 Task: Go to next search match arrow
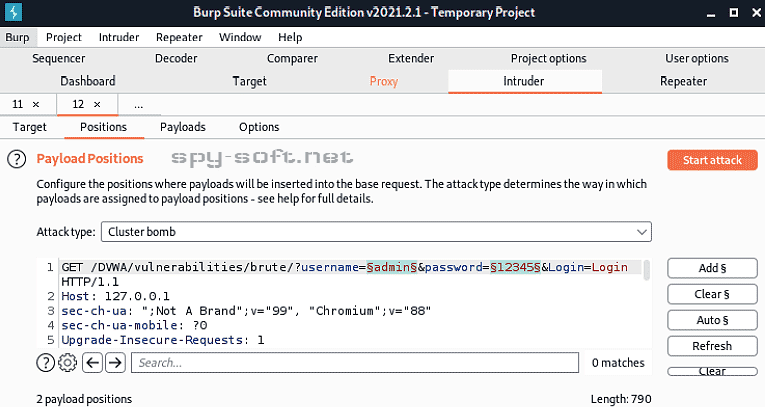(x=115, y=362)
